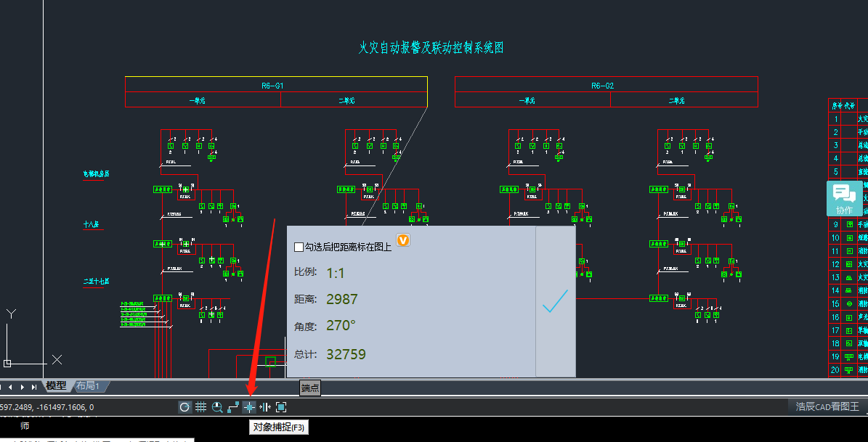The image size is (868, 442).
Task: Click angle value 270°
Action: pyautogui.click(x=341, y=325)
